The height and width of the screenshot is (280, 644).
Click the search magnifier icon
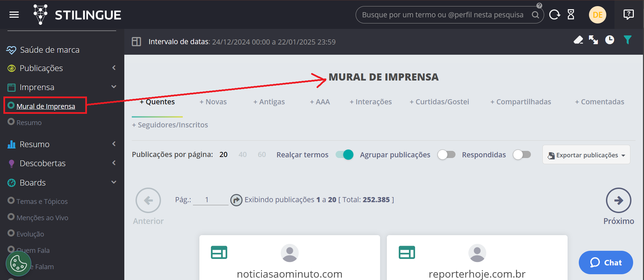tap(535, 15)
